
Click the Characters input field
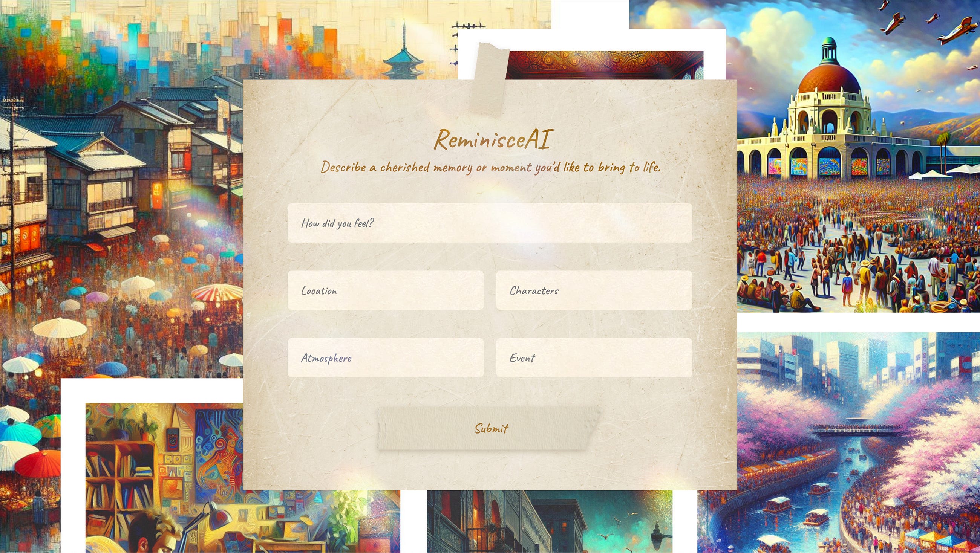tap(594, 290)
